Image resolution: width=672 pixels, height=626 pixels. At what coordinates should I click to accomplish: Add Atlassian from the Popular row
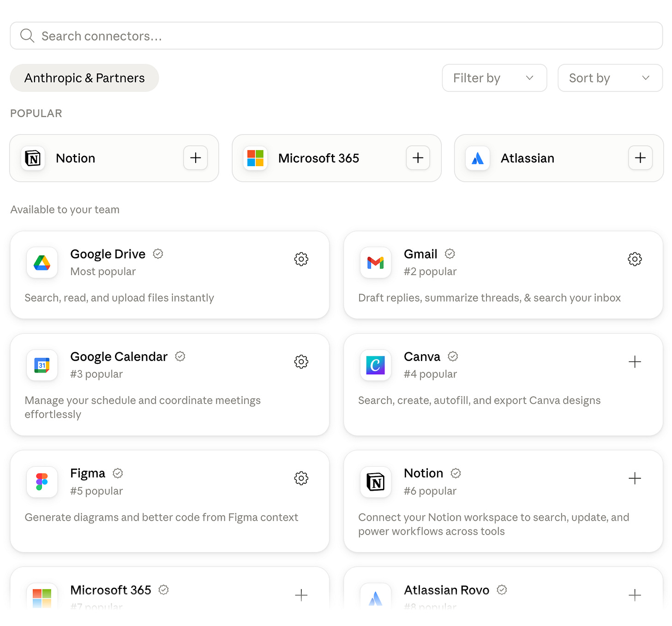[x=641, y=158]
